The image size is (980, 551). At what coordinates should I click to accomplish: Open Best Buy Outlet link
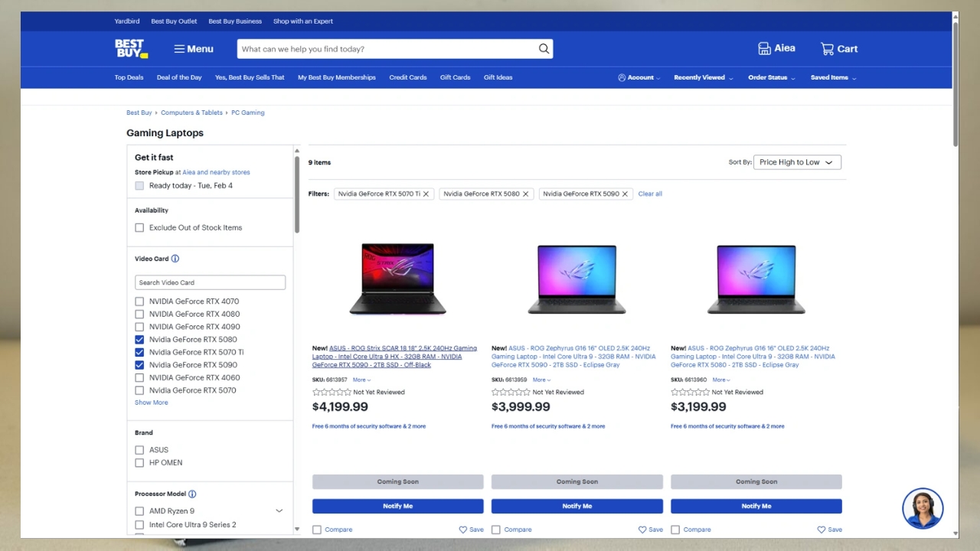174,21
